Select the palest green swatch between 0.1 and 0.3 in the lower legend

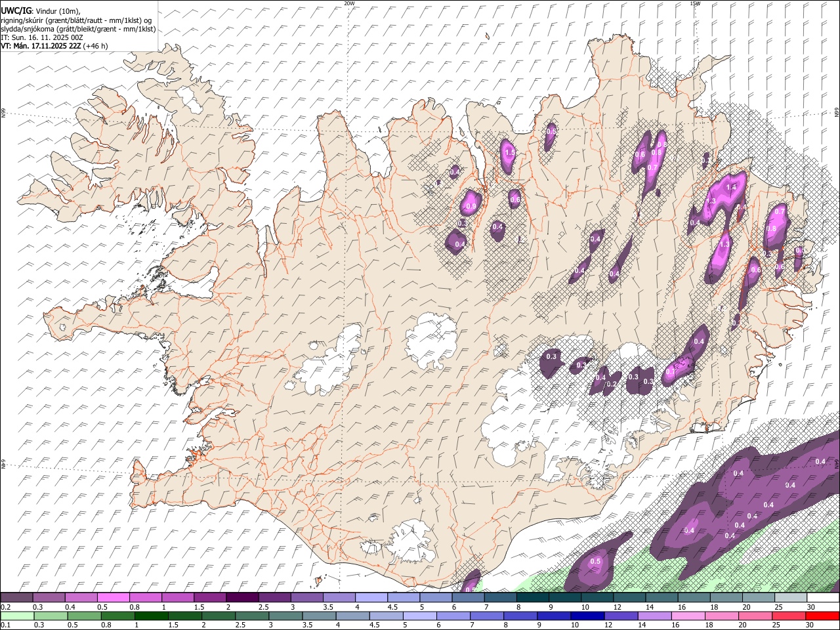pyautogui.click(x=17, y=616)
